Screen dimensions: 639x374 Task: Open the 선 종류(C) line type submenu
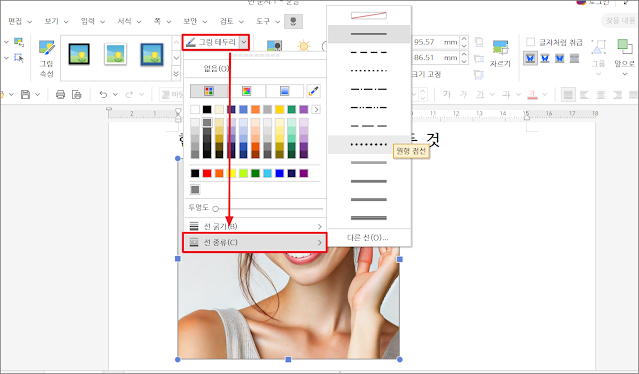(x=255, y=242)
